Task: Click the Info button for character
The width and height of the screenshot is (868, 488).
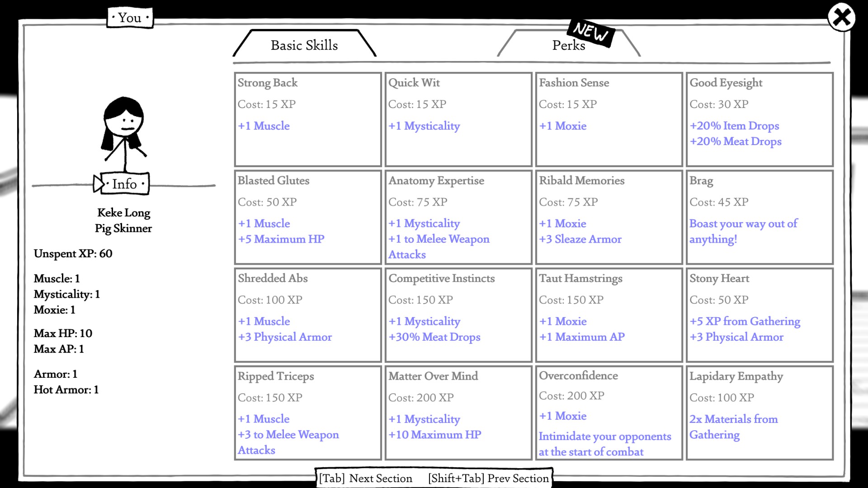Action: pos(124,184)
